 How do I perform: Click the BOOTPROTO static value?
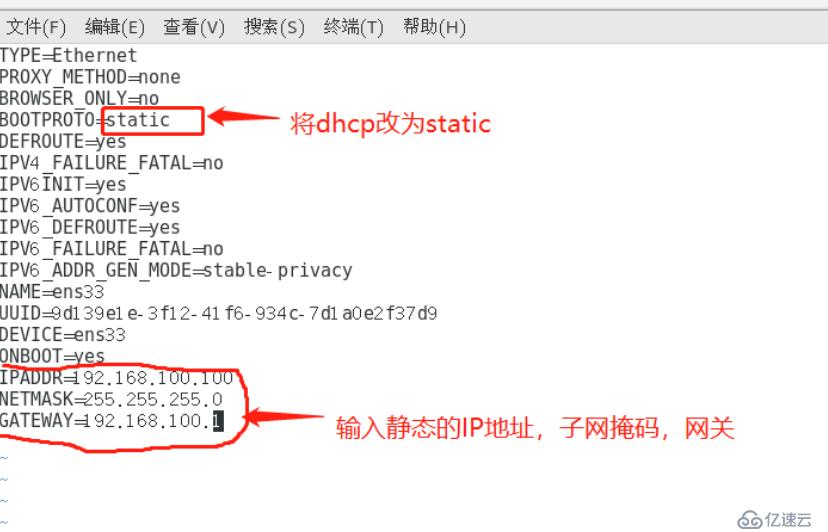click(138, 120)
